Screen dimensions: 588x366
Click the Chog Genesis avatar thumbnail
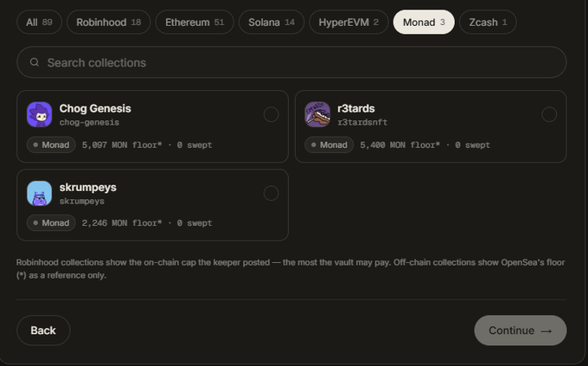[x=40, y=114]
